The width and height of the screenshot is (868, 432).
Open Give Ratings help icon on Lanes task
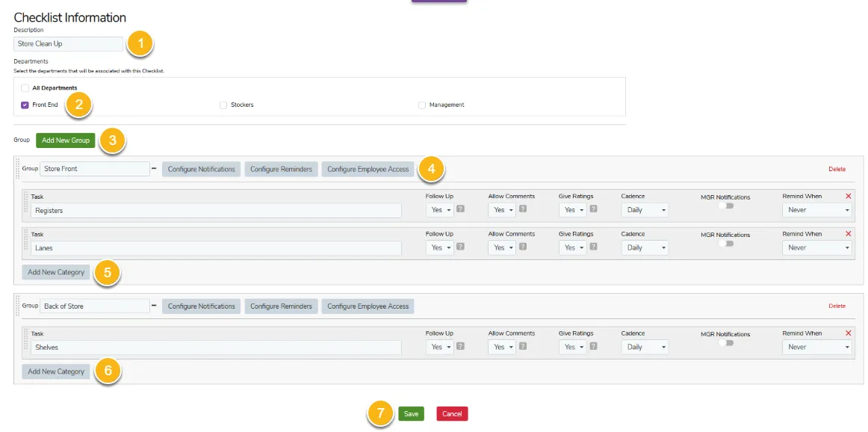593,247
